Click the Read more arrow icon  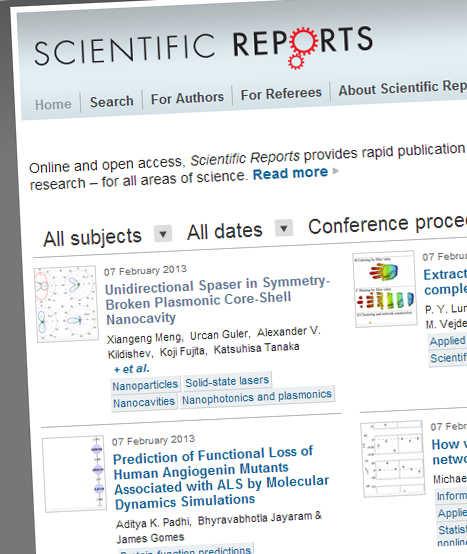(x=336, y=171)
